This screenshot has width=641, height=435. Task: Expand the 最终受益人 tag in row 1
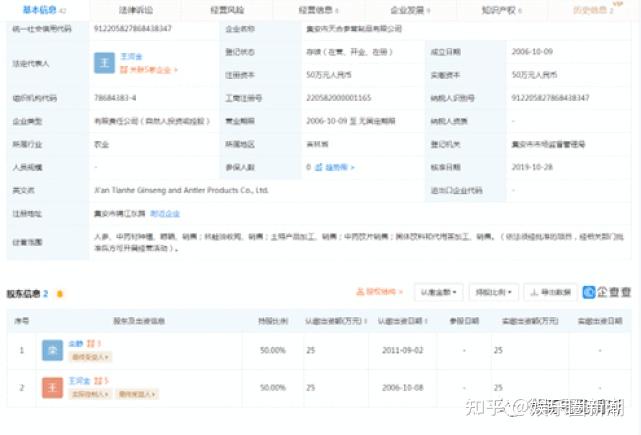point(90,357)
